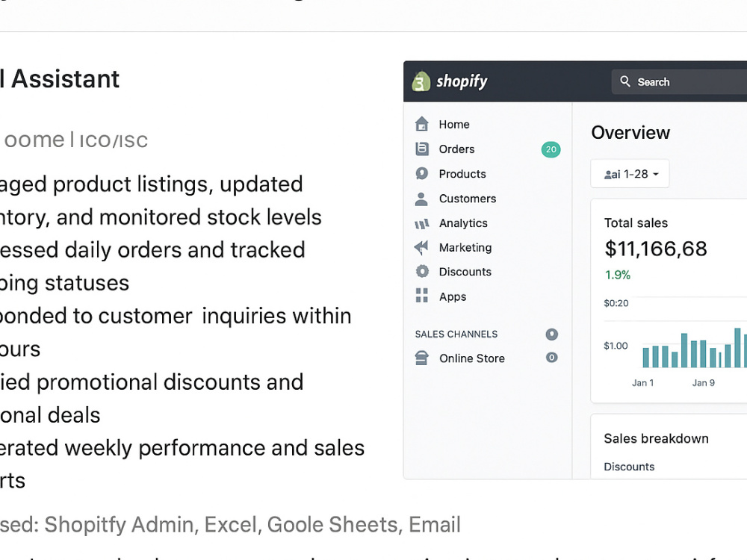Click the shopify wordmark
The image size is (747, 560).
pos(462,81)
